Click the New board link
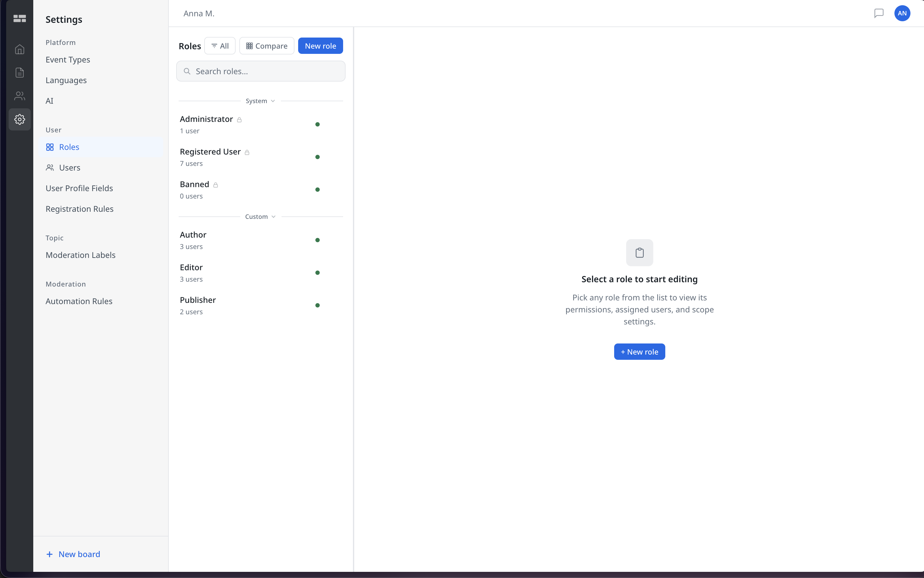The image size is (924, 578). [73, 554]
